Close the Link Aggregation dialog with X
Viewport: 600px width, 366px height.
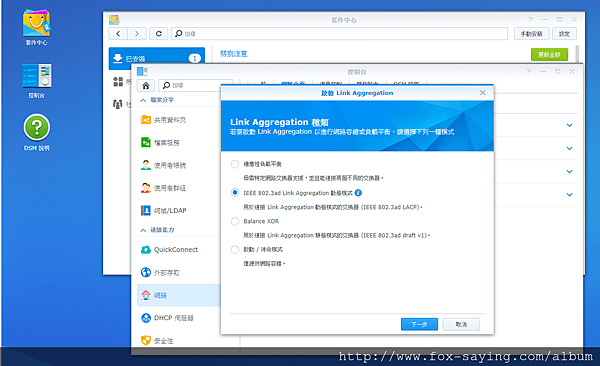(x=483, y=93)
